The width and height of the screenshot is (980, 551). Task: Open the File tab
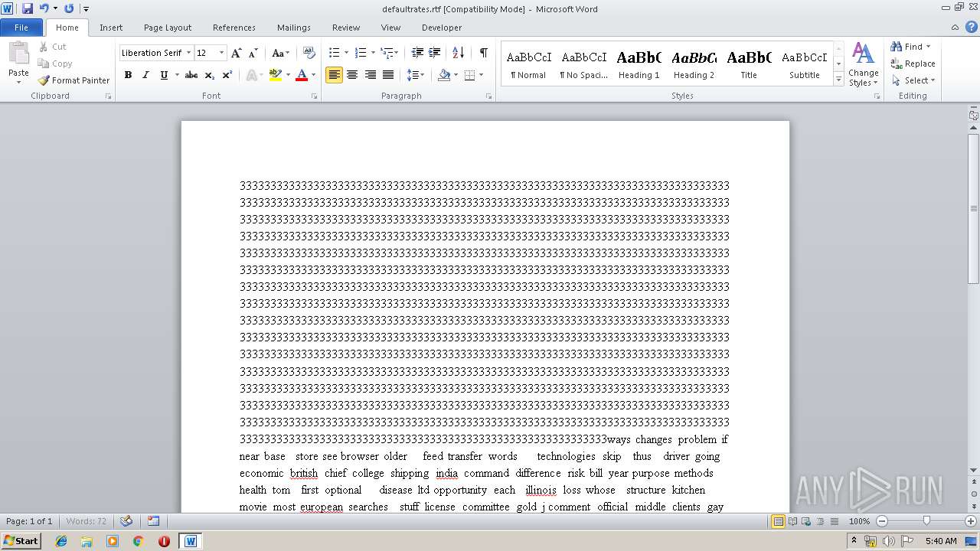coord(21,28)
